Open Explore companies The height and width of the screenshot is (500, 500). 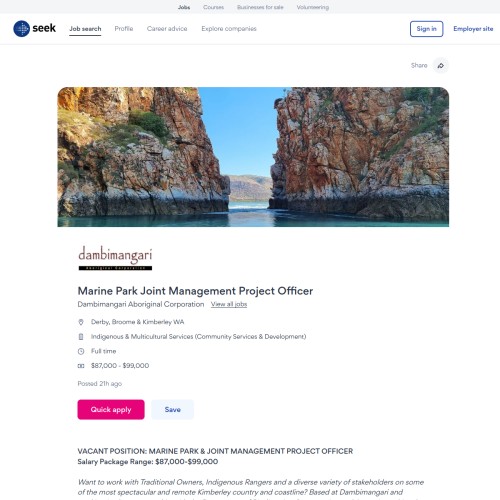point(229,29)
